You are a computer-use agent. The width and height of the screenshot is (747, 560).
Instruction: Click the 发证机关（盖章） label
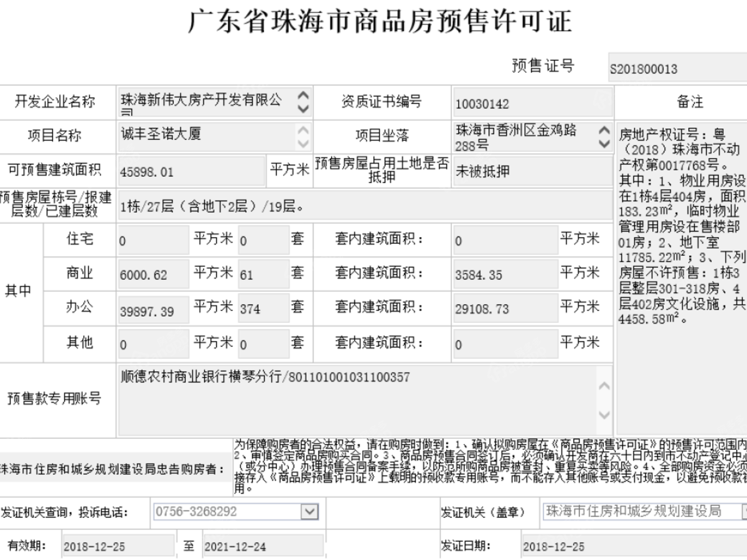click(x=483, y=512)
